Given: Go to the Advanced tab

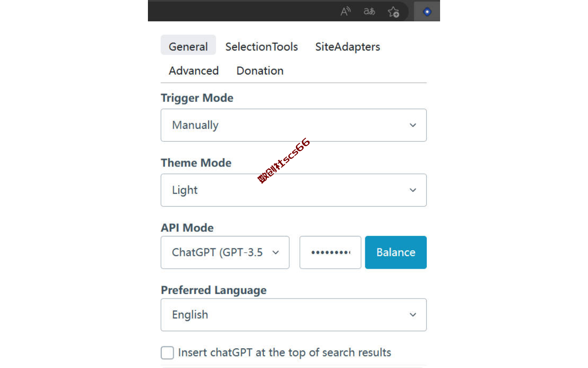Looking at the screenshot, I should [x=193, y=71].
